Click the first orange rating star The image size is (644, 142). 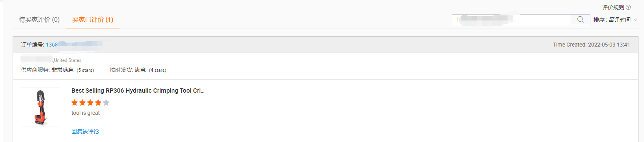[x=75, y=103]
